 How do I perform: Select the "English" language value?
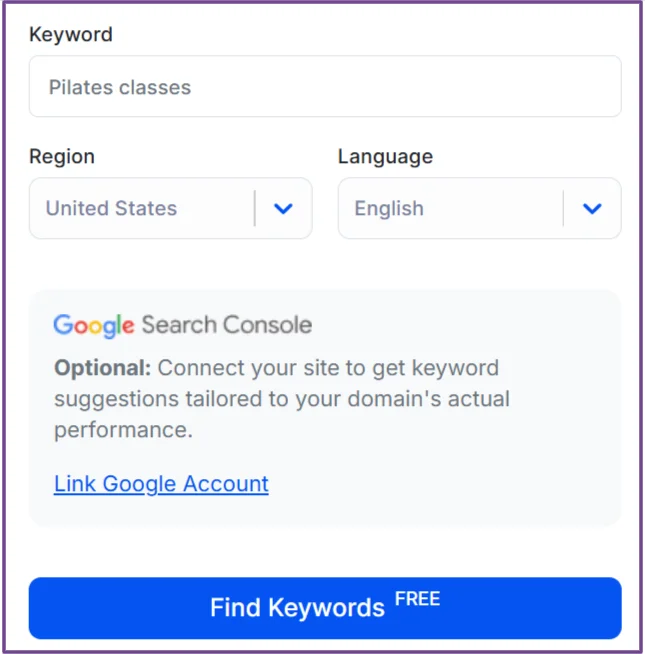(x=389, y=209)
